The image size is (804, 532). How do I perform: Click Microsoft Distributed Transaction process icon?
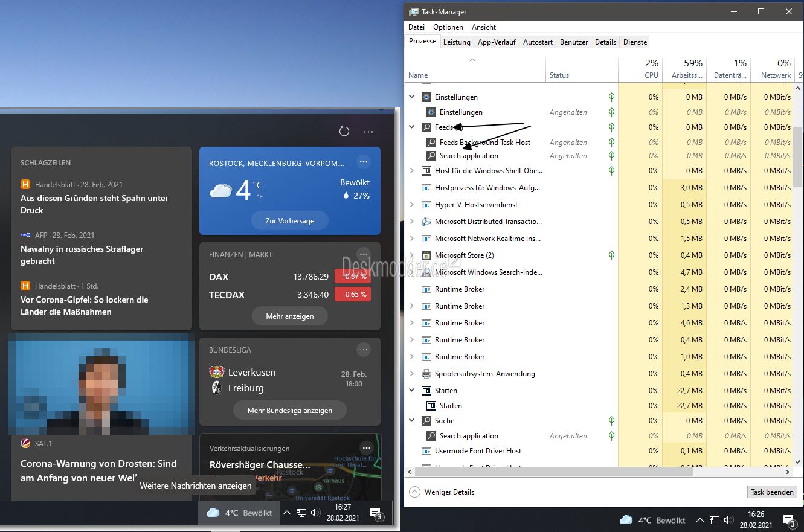426,221
